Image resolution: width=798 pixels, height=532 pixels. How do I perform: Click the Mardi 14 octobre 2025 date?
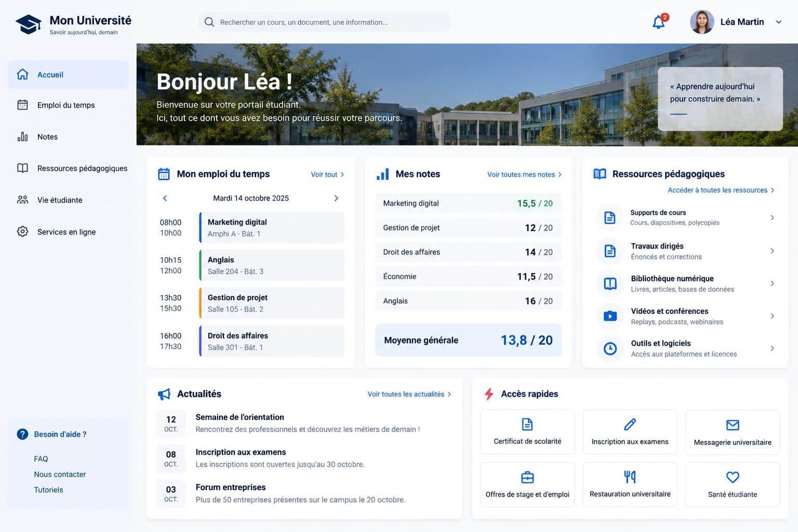coord(251,198)
